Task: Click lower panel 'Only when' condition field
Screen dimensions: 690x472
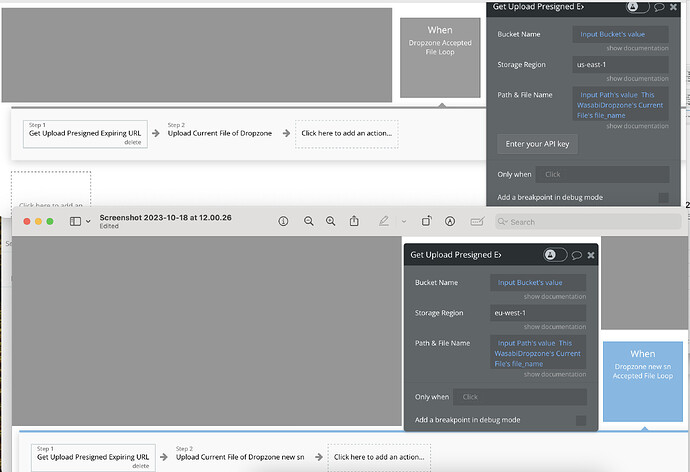Action: (x=520, y=397)
